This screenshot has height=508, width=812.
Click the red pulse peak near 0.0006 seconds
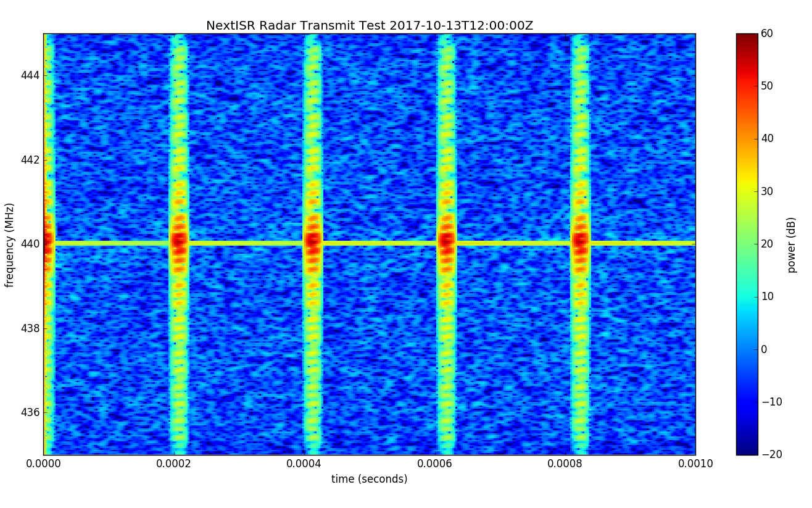tap(446, 240)
